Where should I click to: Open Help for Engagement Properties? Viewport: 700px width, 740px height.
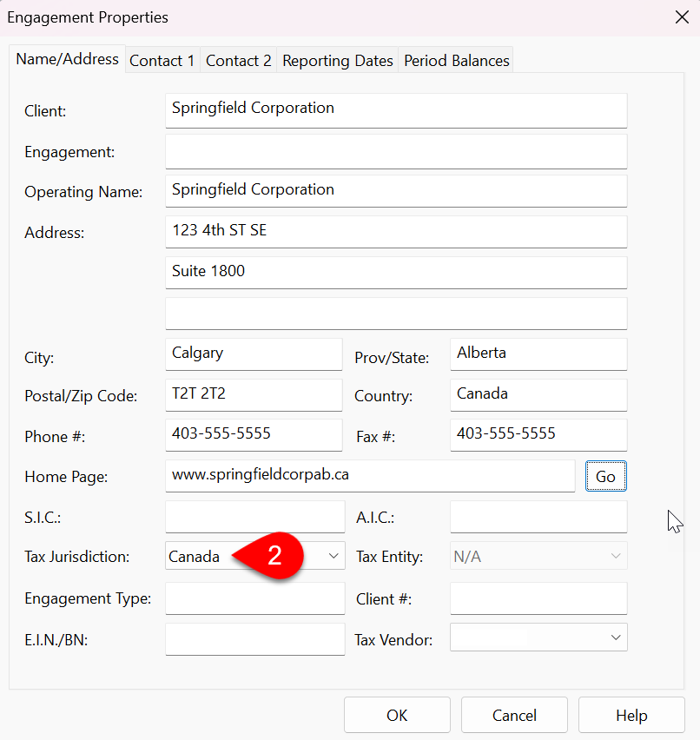point(631,714)
